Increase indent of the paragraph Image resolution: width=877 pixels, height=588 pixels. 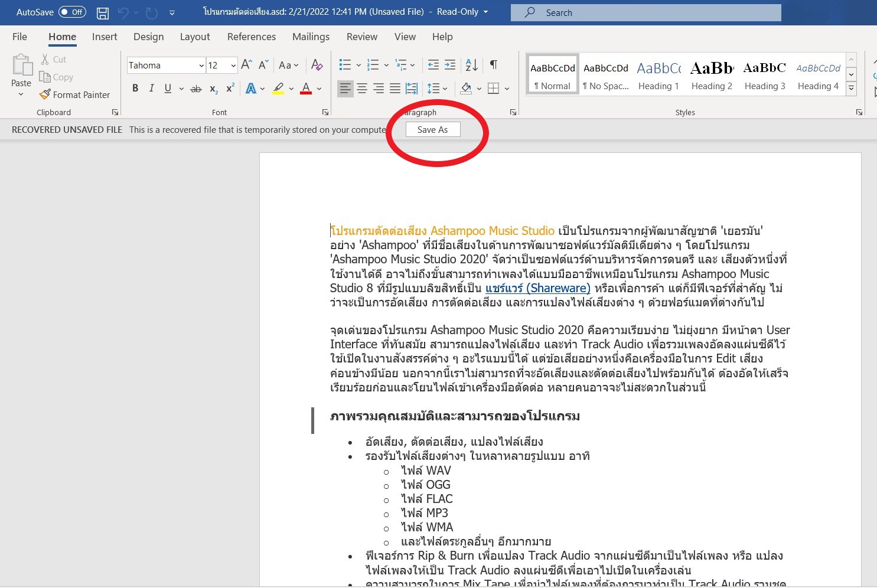coord(450,65)
